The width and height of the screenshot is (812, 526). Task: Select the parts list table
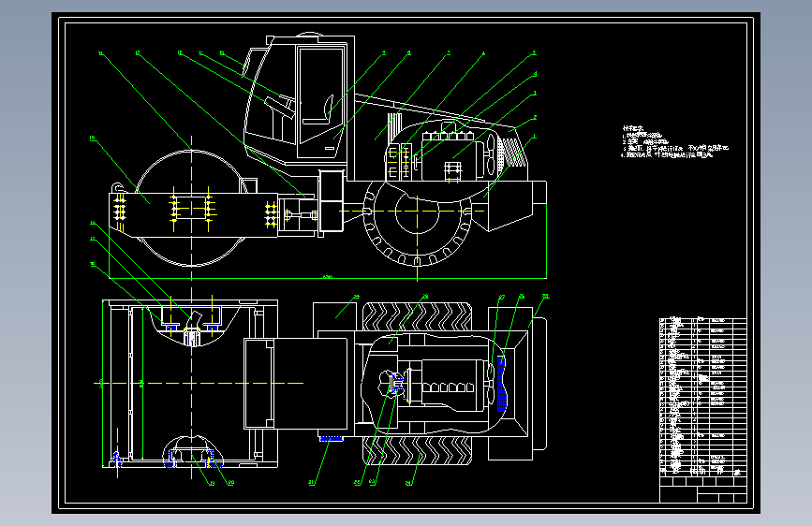pos(702,398)
